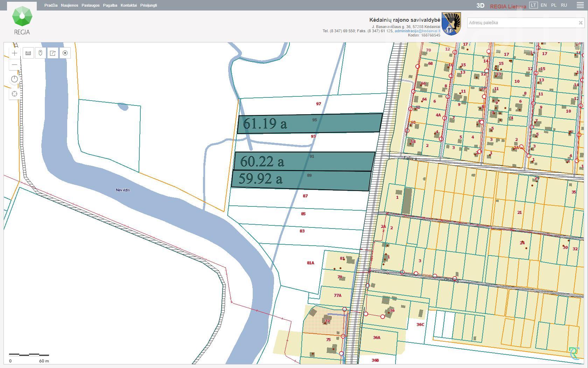Open the hamburger menu

click(580, 5)
